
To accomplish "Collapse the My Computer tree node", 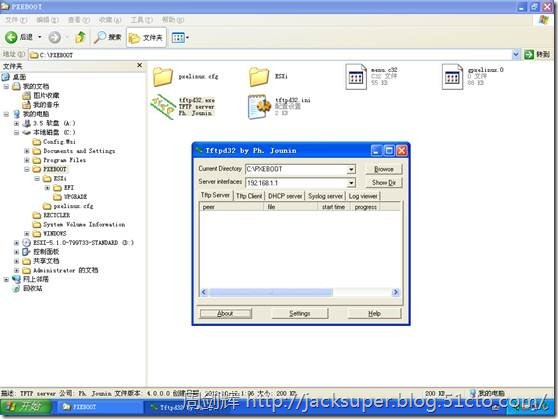I will tap(6, 114).
